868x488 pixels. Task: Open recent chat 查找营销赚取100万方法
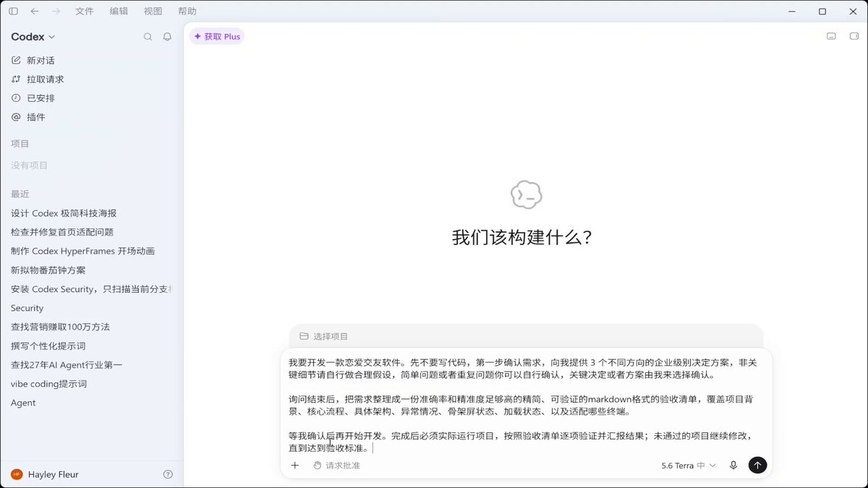61,327
